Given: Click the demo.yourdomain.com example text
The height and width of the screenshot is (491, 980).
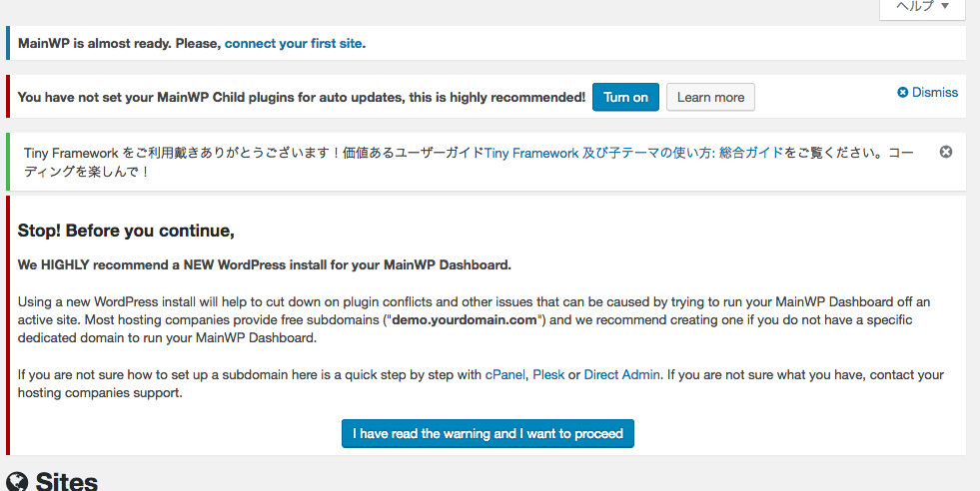Looking at the screenshot, I should point(465,319).
